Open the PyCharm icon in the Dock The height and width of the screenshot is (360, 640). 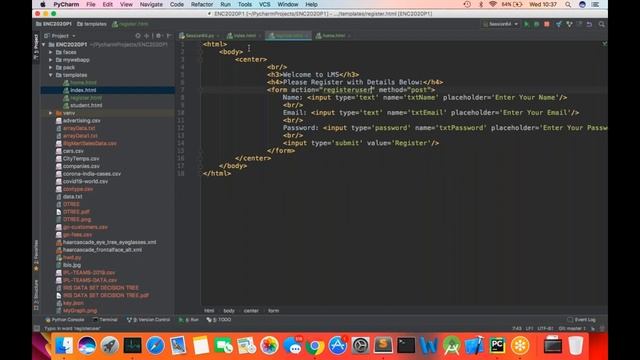point(497,346)
